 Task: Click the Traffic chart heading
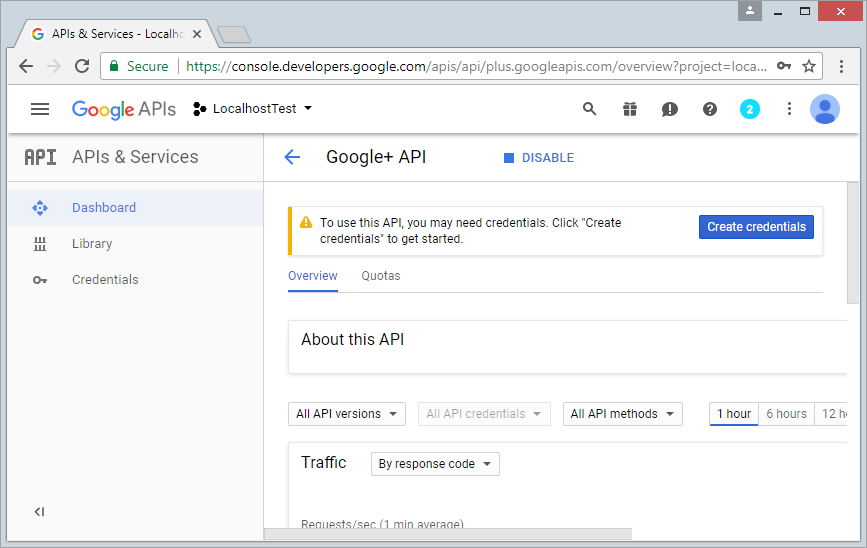[323, 462]
